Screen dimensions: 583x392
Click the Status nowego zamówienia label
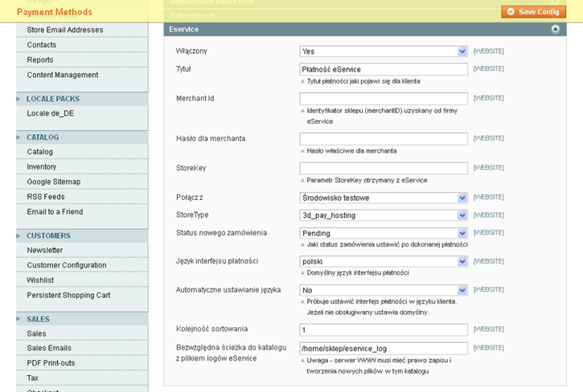222,233
